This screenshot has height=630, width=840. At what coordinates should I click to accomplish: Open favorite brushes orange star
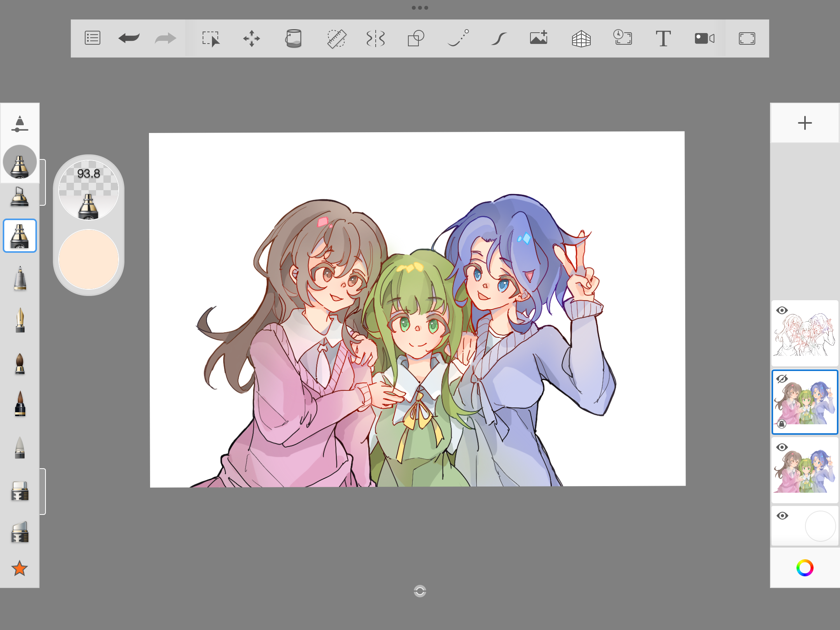point(19,569)
